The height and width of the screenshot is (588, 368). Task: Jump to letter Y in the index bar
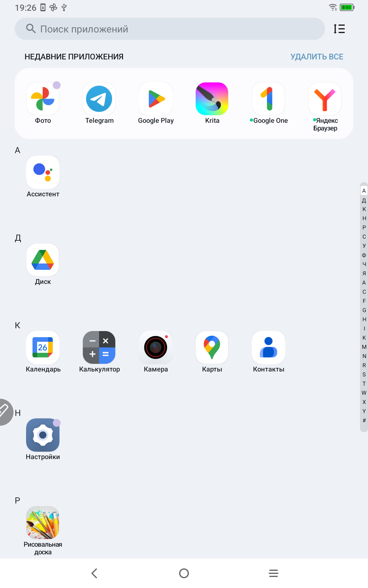pyautogui.click(x=364, y=411)
